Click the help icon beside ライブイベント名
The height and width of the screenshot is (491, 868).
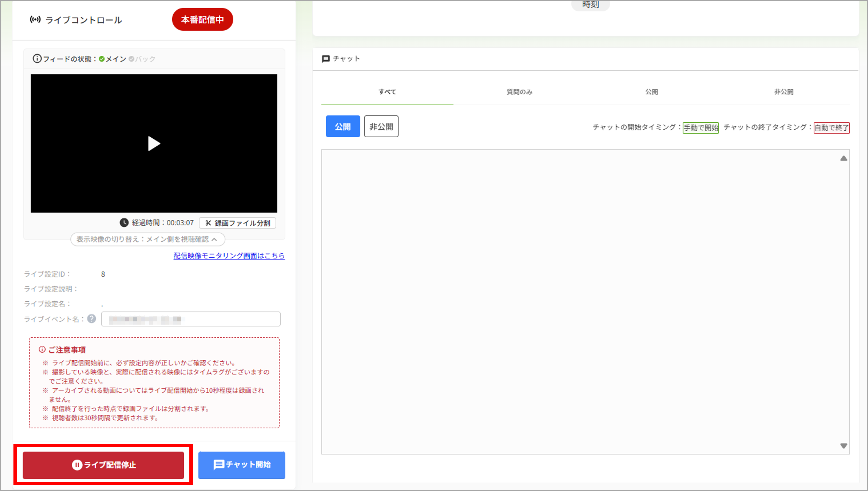92,319
